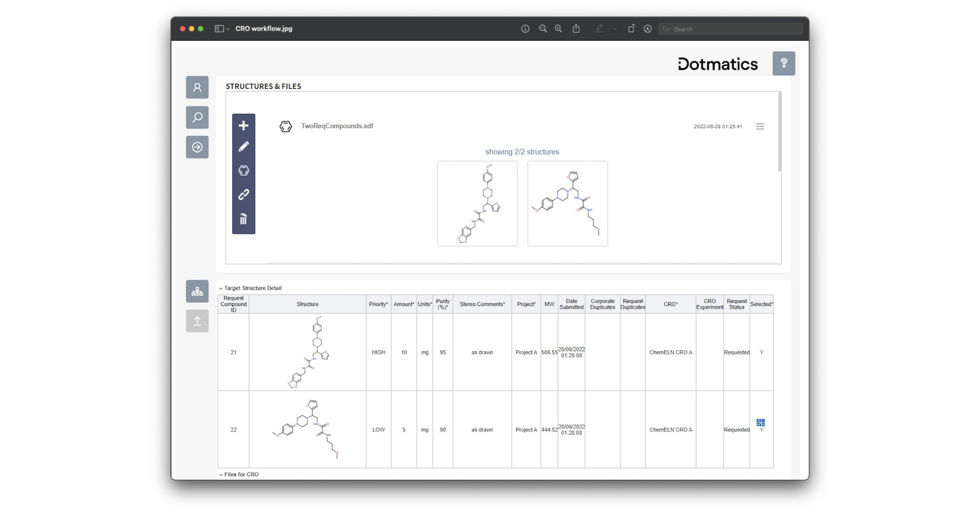Click the Help question mark button
Image resolution: width=980 pixels, height=513 pixels.
pos(784,63)
